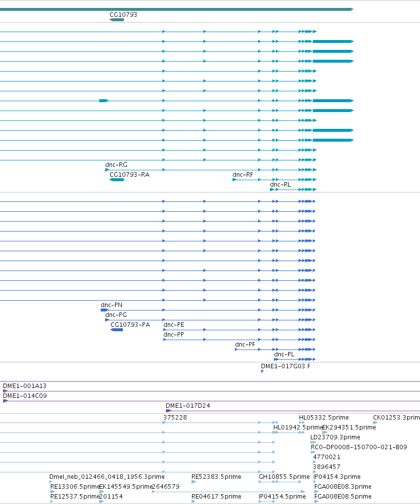Screen dimensions: 420x504
Task: Select the HL01942.5prime EST label
Action: tap(298, 427)
